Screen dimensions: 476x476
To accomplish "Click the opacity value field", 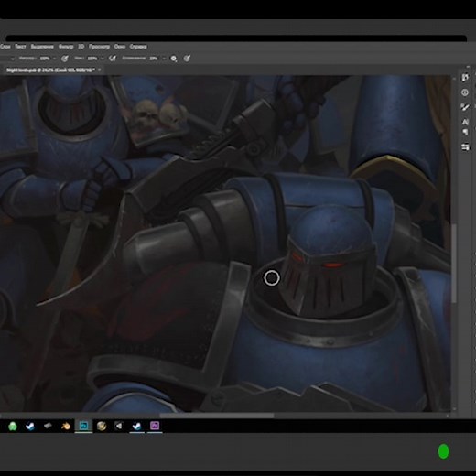I will pyautogui.click(x=45, y=59).
